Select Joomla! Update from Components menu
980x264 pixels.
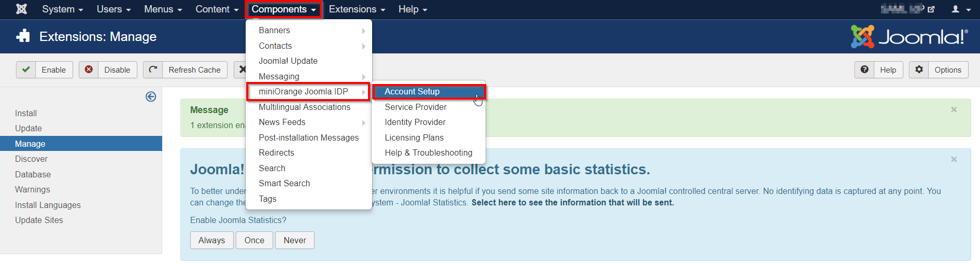[x=308, y=61]
